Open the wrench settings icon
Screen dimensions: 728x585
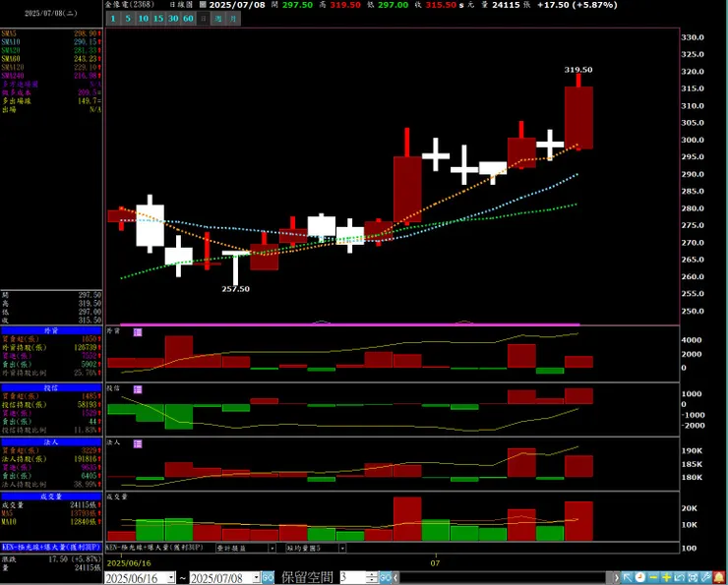pyautogui.click(x=705, y=577)
